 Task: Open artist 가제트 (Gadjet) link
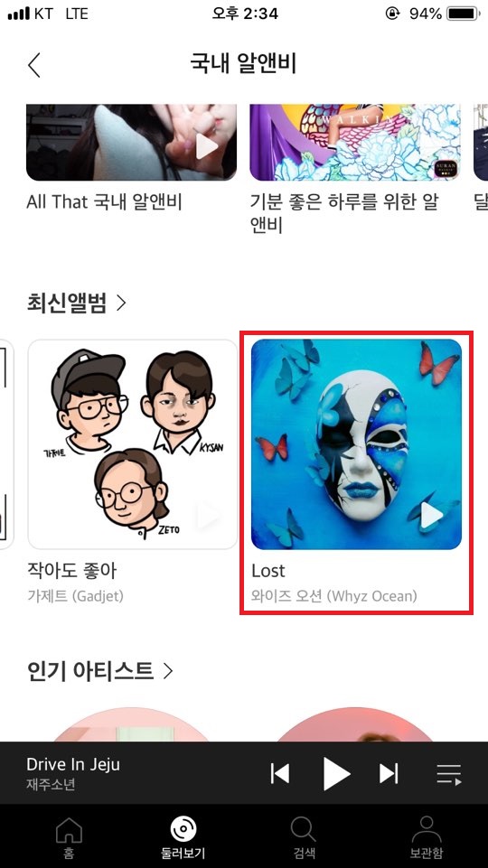[x=75, y=596]
